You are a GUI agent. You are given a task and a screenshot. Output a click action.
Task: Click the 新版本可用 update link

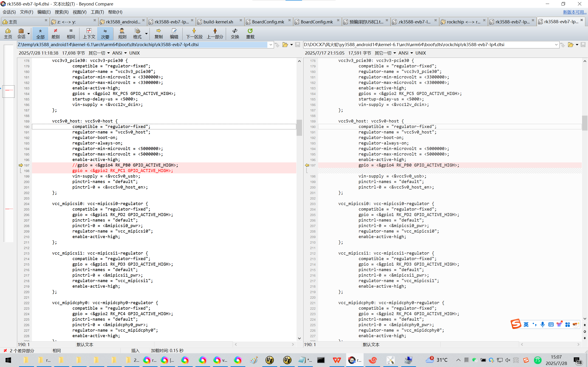(x=574, y=12)
